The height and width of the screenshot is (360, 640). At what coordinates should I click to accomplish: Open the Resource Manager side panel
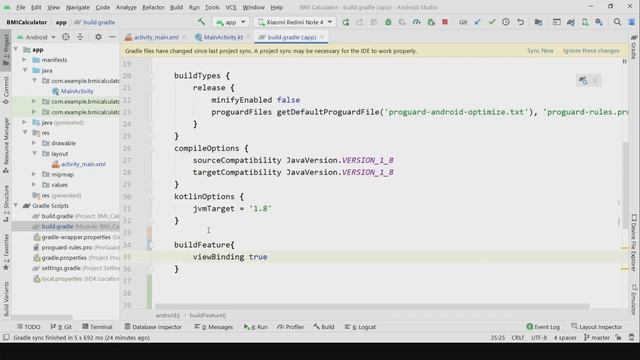click(6, 145)
